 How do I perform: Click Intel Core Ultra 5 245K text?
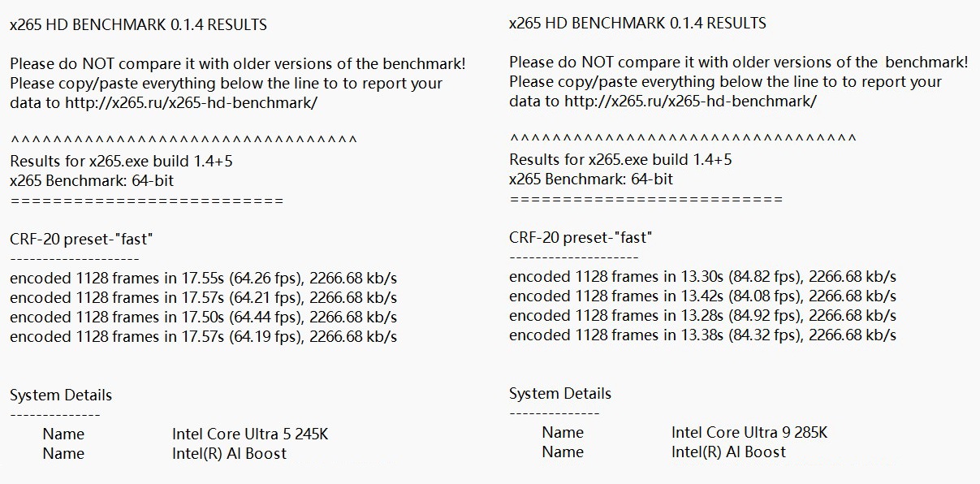[250, 434]
